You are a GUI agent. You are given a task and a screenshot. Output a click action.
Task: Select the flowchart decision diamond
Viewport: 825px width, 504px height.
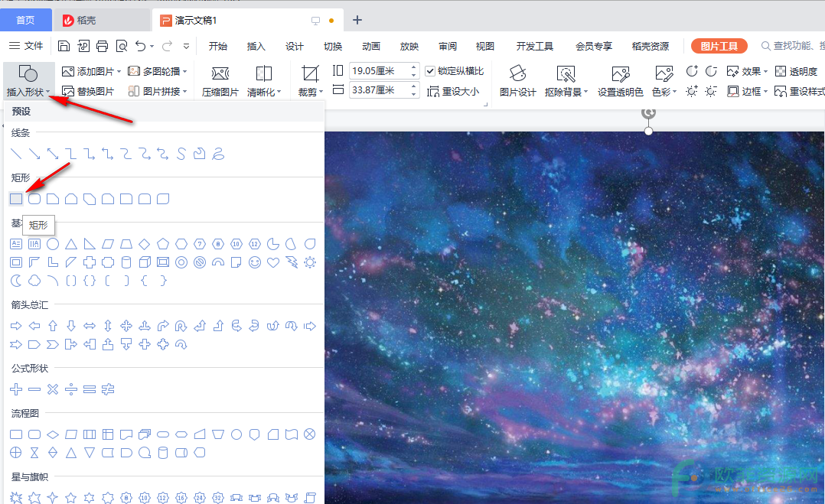[53, 434]
